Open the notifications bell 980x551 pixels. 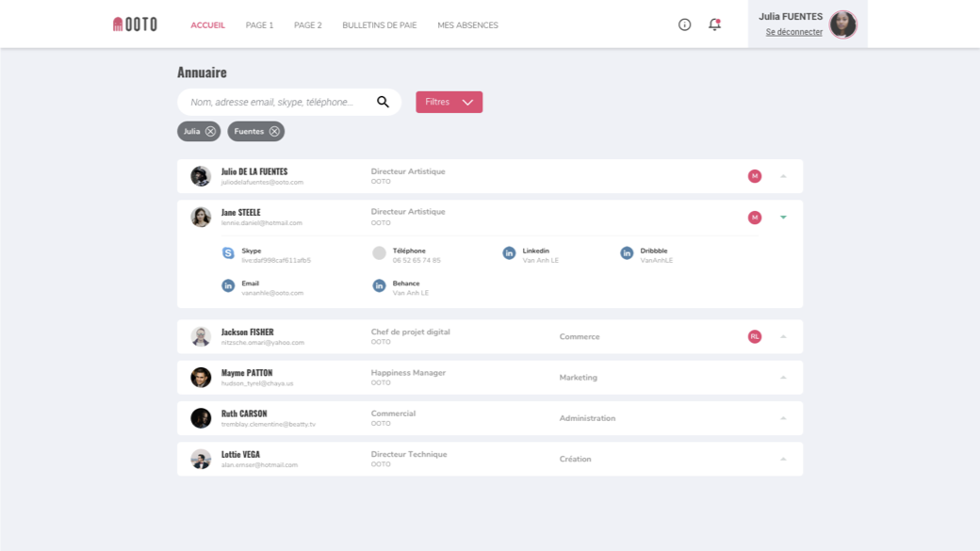click(714, 24)
